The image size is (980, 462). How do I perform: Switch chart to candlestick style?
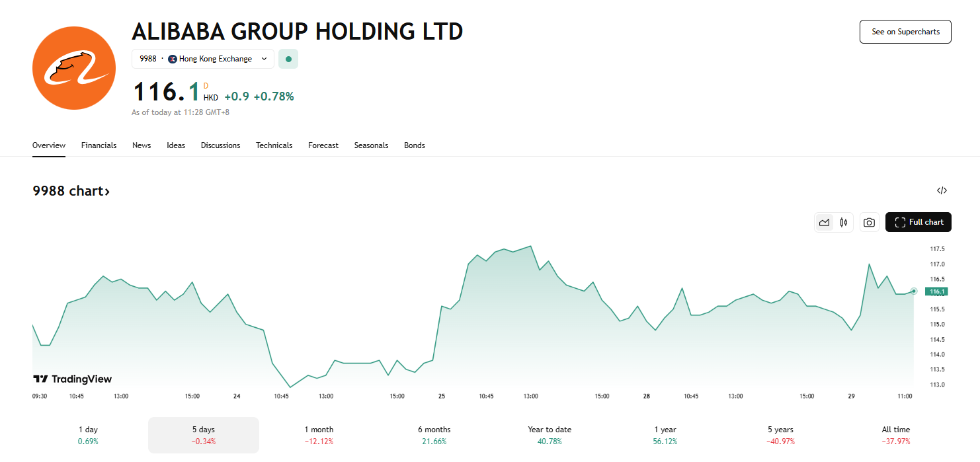(x=843, y=223)
